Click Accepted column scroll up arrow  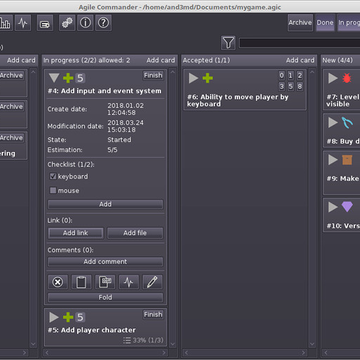312,72
